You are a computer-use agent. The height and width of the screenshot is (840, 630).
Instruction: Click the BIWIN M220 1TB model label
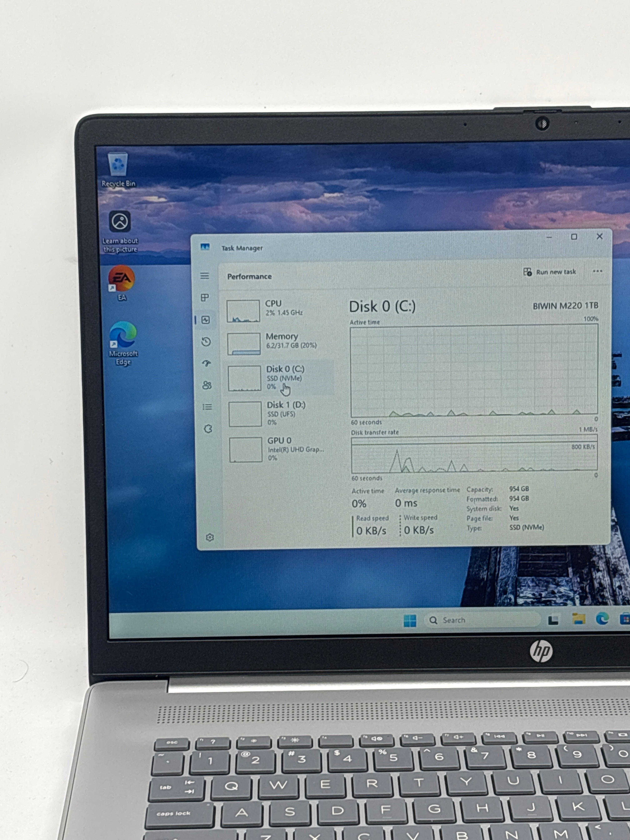[x=565, y=306]
